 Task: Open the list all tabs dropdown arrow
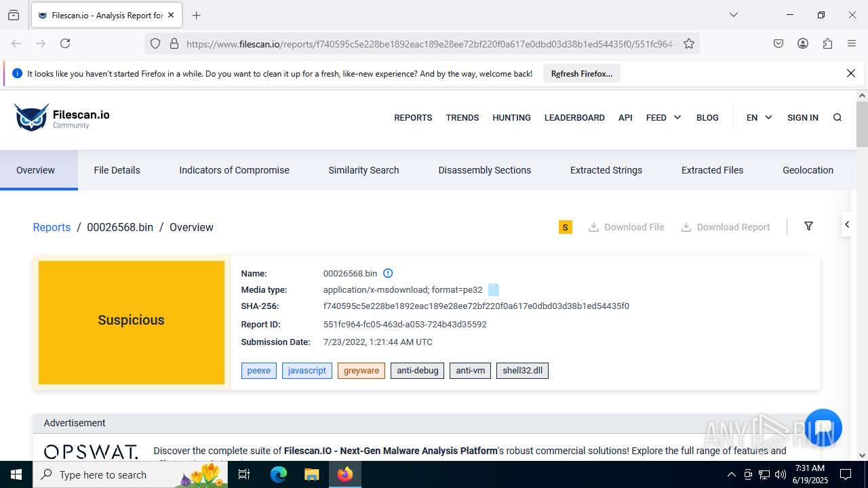[733, 15]
